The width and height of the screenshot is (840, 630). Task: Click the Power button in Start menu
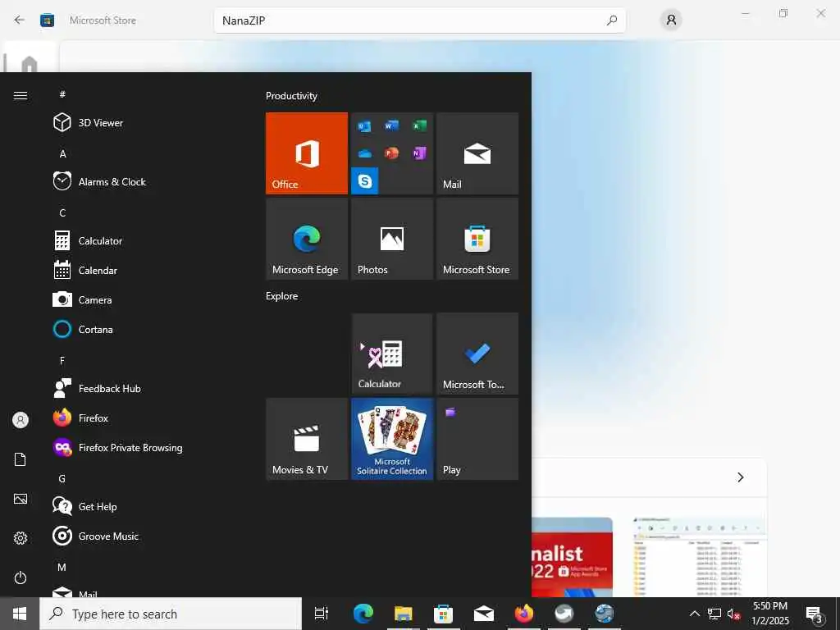tap(21, 577)
